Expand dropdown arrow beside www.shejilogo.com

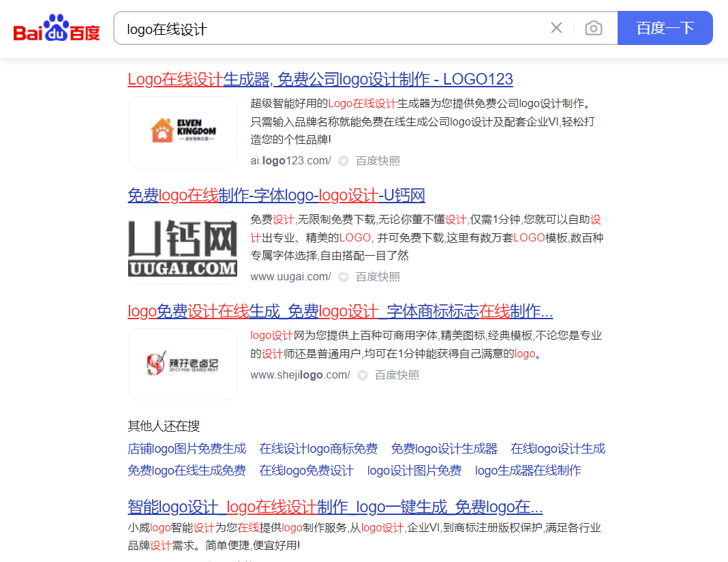(363, 375)
